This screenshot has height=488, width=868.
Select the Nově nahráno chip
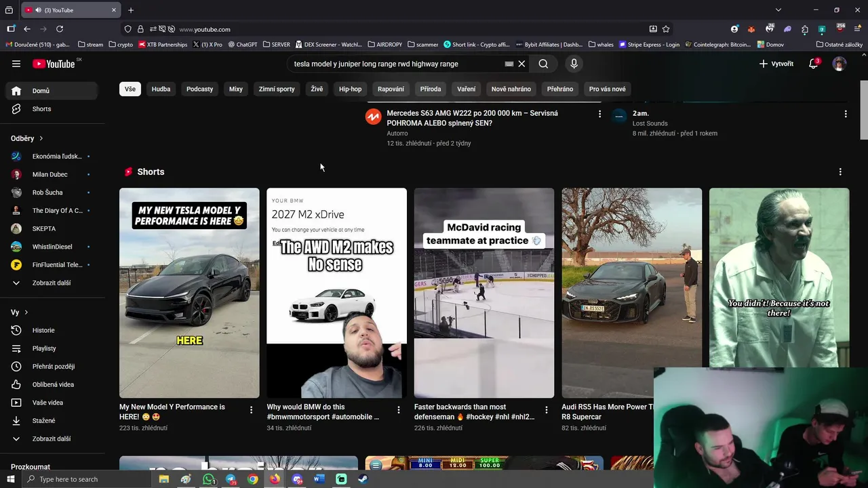tap(511, 89)
